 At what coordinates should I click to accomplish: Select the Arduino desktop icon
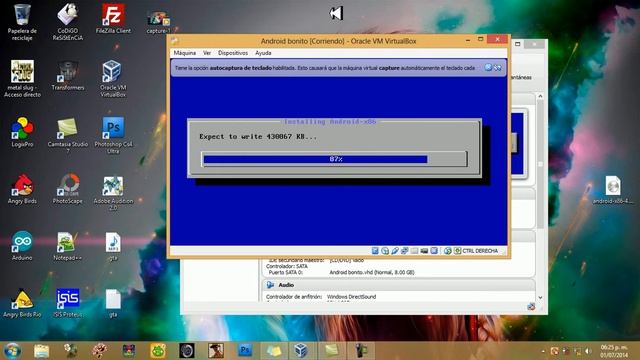(22, 246)
